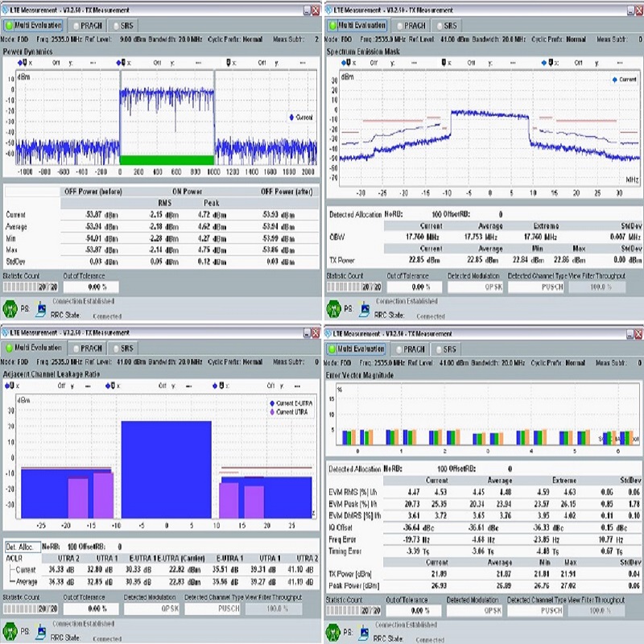644x644 pixels.
Task: Switch to Multi Evaluation tab in ACLR window
Action: point(33,348)
